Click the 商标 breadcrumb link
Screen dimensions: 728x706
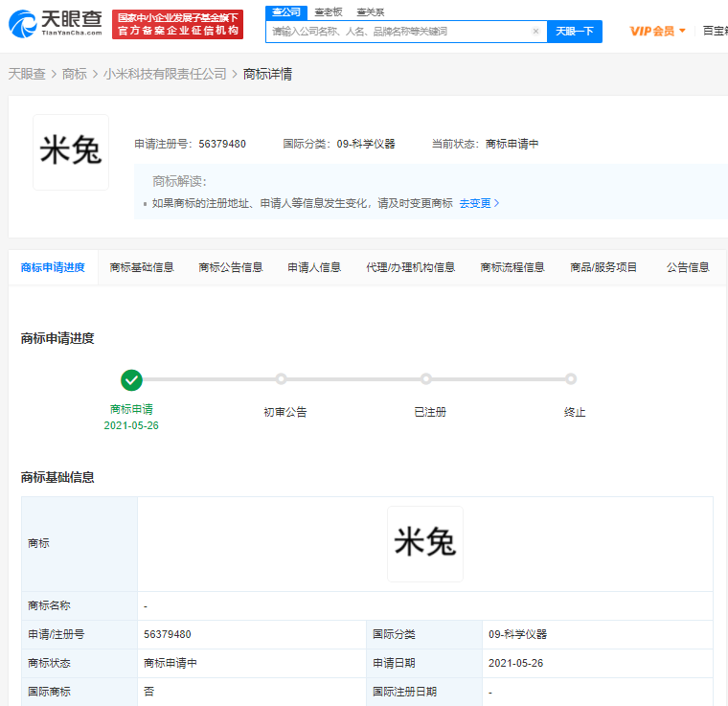tap(75, 74)
